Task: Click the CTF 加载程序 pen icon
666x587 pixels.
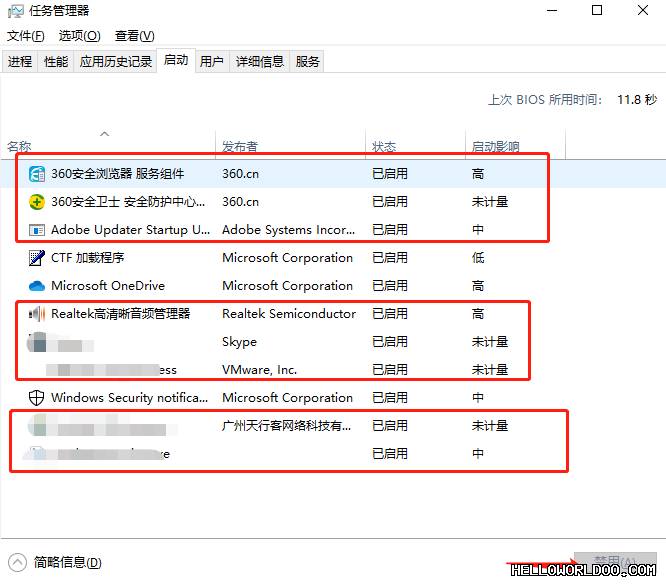Action: (37, 258)
